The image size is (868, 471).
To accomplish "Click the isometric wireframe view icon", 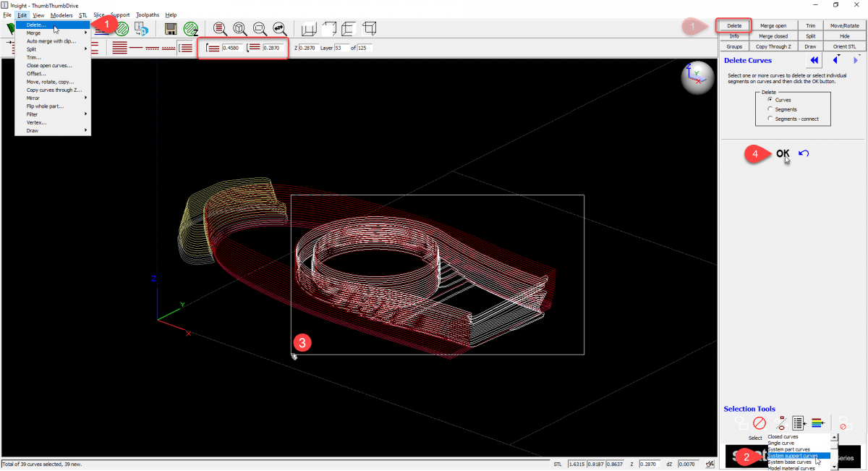I will (370, 29).
